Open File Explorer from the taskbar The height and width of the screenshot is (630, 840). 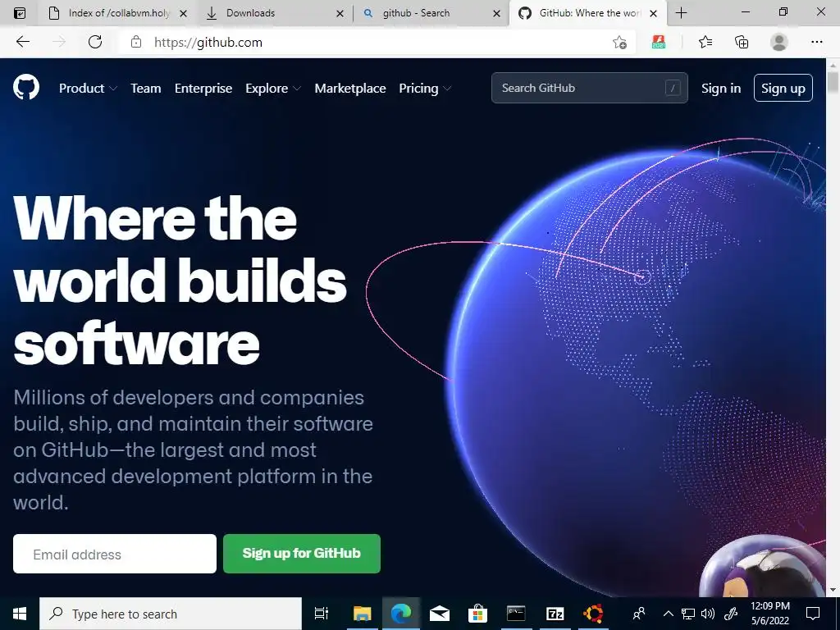362,614
